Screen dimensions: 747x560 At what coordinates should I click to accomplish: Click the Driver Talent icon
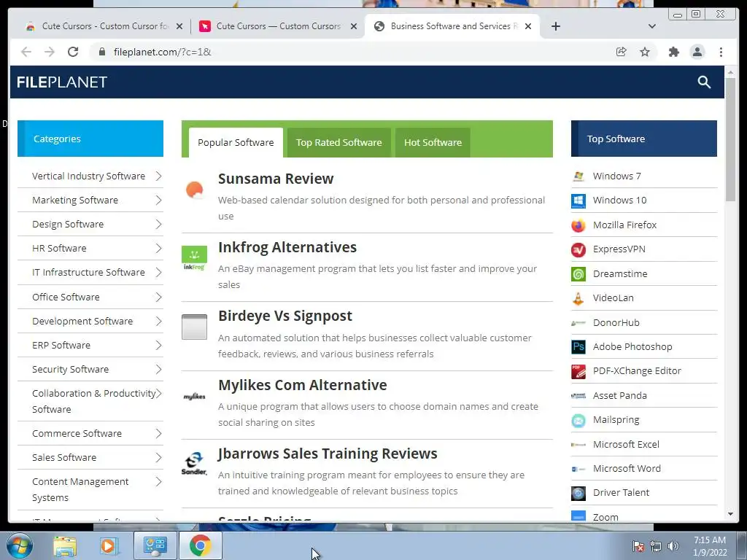pyautogui.click(x=578, y=493)
